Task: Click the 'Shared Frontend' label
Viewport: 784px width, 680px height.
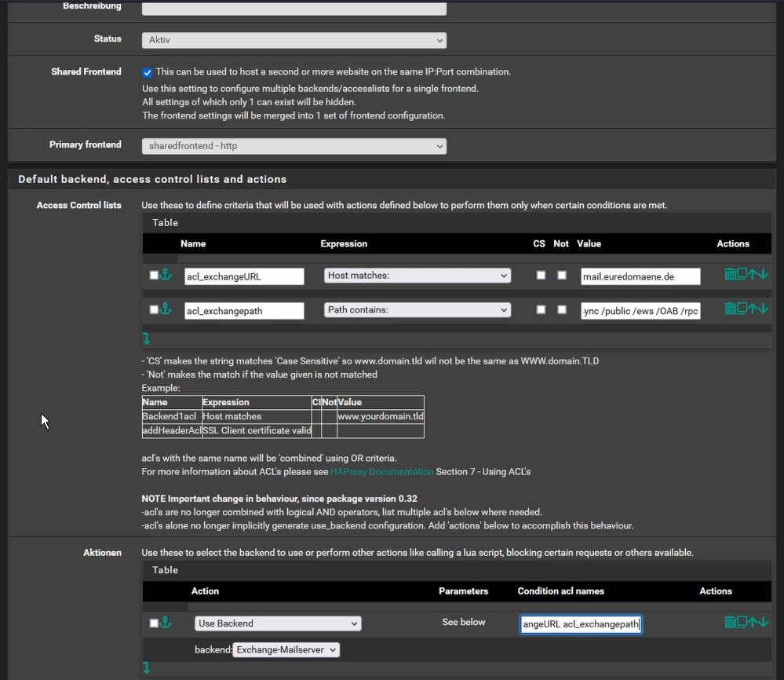Action: (86, 71)
